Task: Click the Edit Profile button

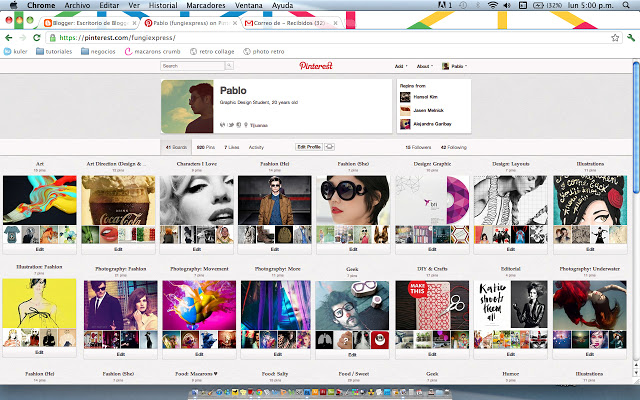Action: (x=309, y=147)
